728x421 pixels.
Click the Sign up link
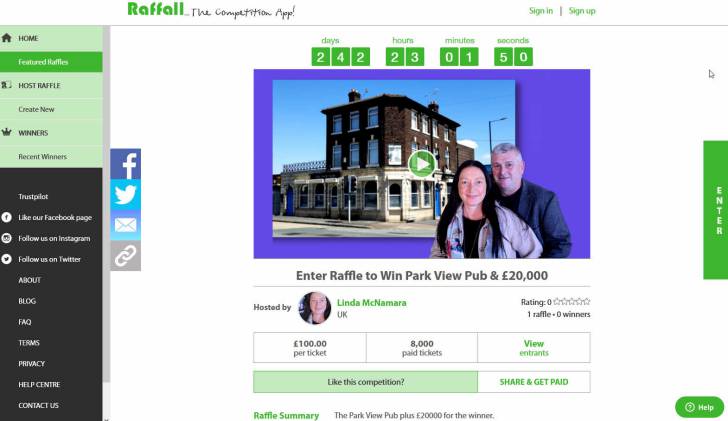click(582, 11)
